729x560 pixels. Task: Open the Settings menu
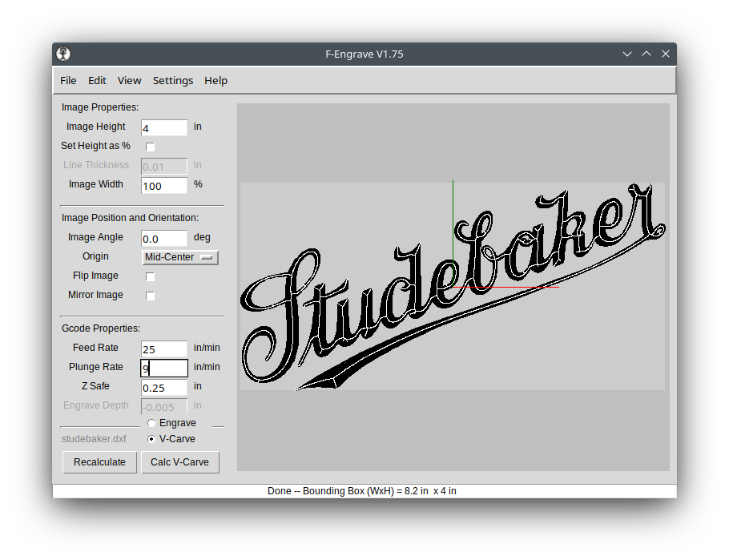tap(173, 80)
